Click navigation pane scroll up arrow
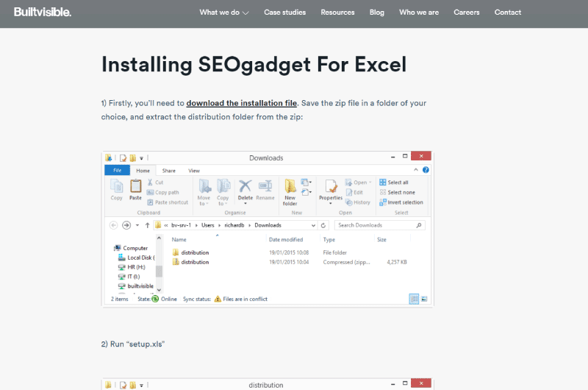This screenshot has width=588, height=390. point(159,238)
